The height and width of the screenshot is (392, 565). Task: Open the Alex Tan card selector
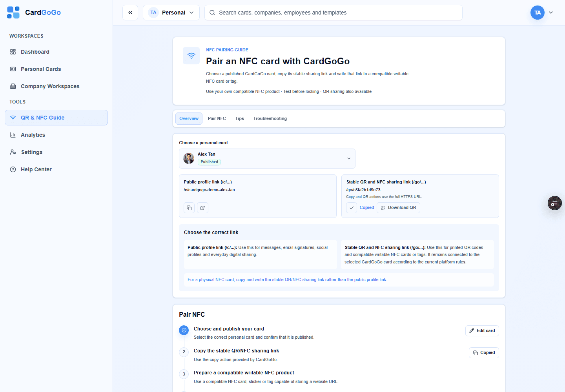pyautogui.click(x=267, y=158)
